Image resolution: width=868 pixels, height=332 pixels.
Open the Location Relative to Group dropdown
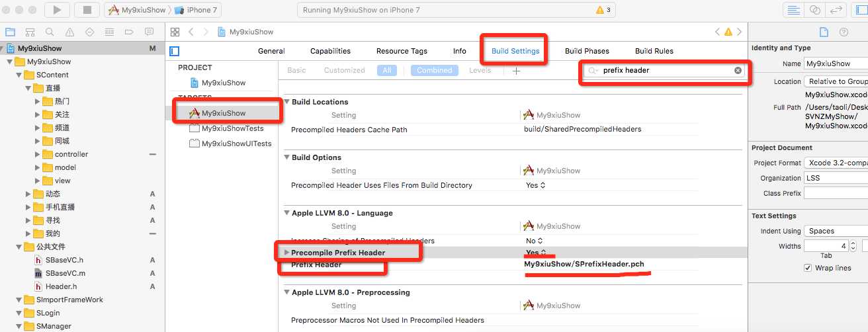pos(836,81)
